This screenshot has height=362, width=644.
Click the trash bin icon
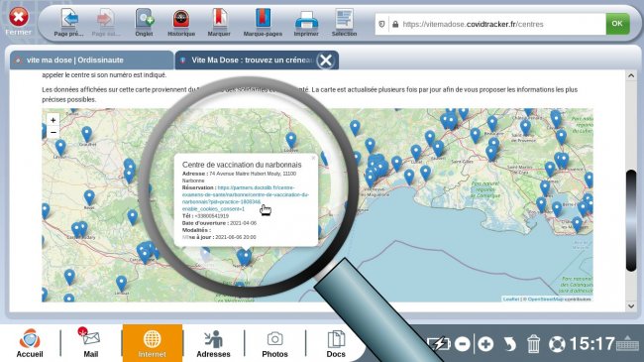pyautogui.click(x=533, y=344)
